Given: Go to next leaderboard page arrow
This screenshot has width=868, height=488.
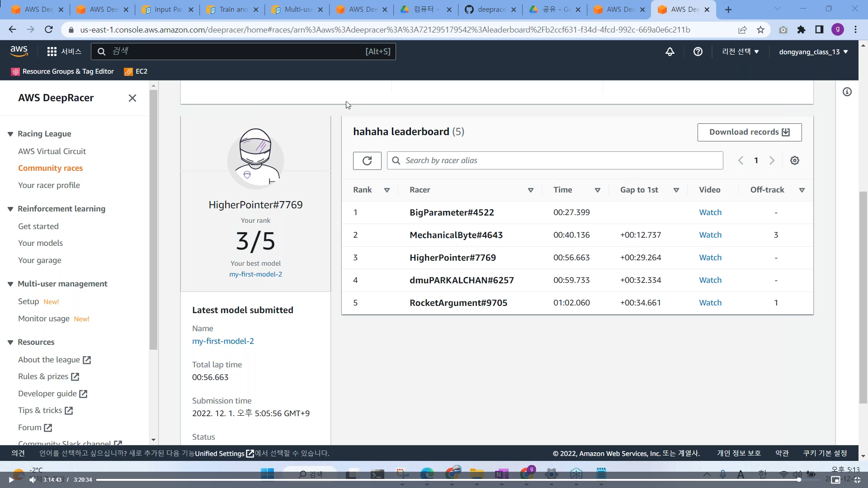Looking at the screenshot, I should point(772,160).
